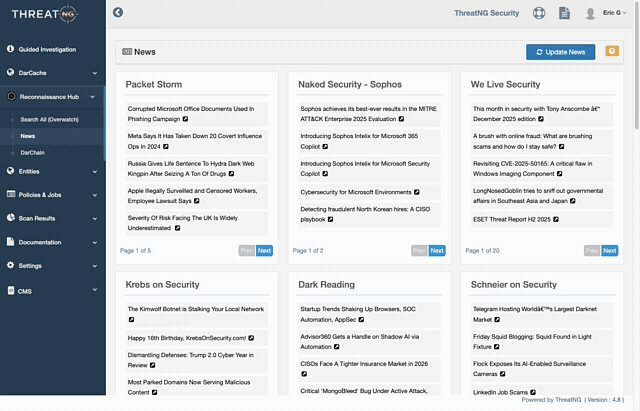Open external link icon for ESET Threat Report H2 2025

tap(556, 219)
